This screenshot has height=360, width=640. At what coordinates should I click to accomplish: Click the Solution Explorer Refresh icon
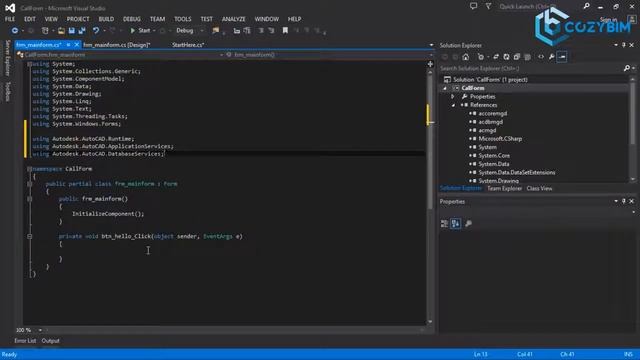(x=507, y=57)
